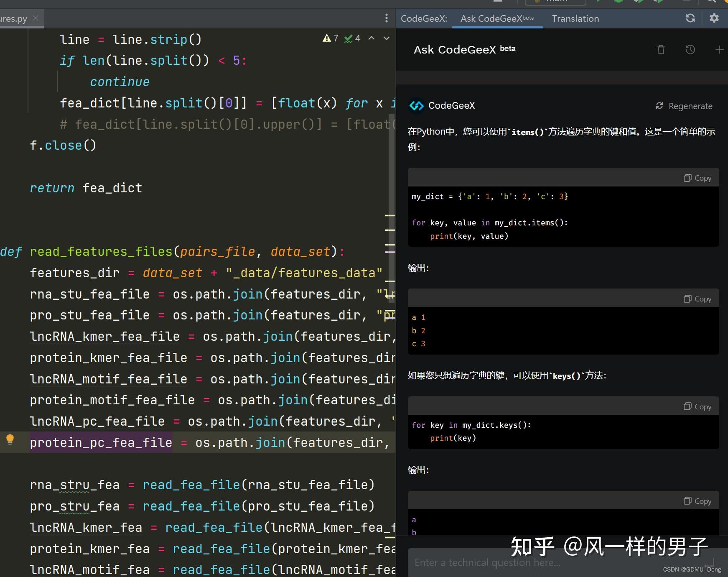This screenshot has height=577, width=728.
Task: Delete the chat with the trash icon
Action: coord(661,49)
